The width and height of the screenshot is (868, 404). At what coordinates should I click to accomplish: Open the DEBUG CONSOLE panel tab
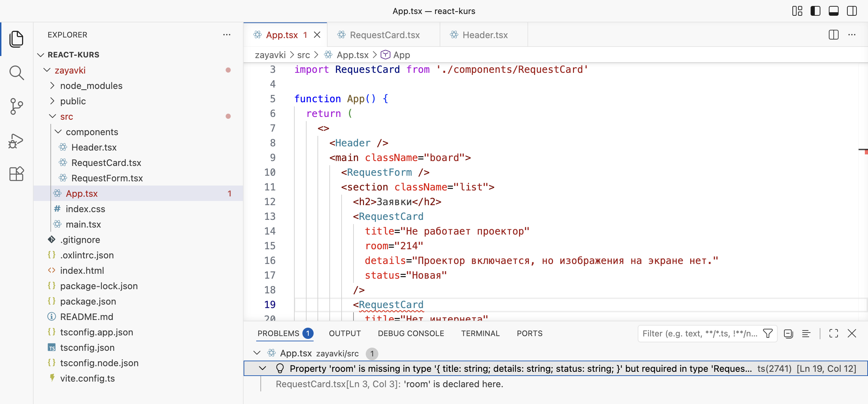(x=411, y=333)
